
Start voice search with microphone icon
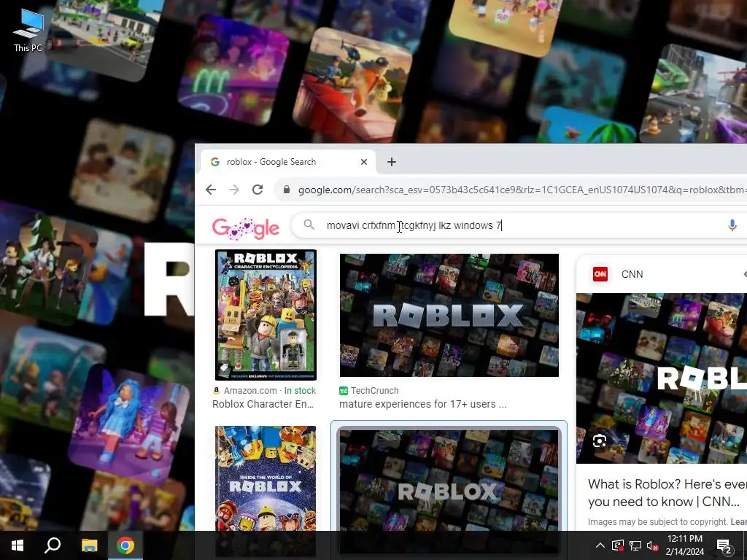tap(732, 225)
